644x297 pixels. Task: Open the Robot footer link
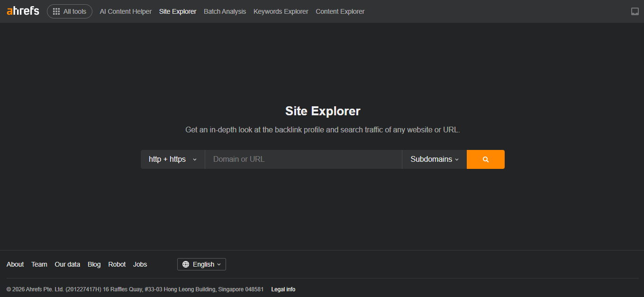click(x=117, y=264)
